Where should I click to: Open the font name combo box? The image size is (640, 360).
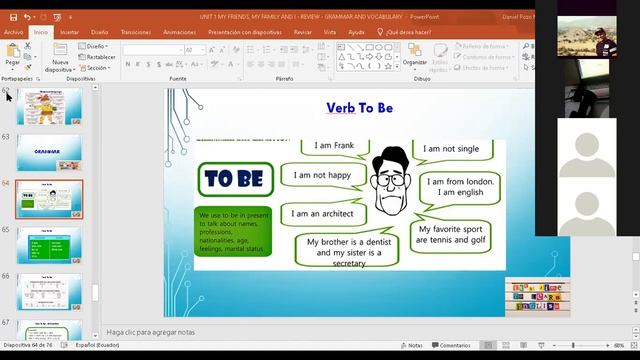click(153, 50)
